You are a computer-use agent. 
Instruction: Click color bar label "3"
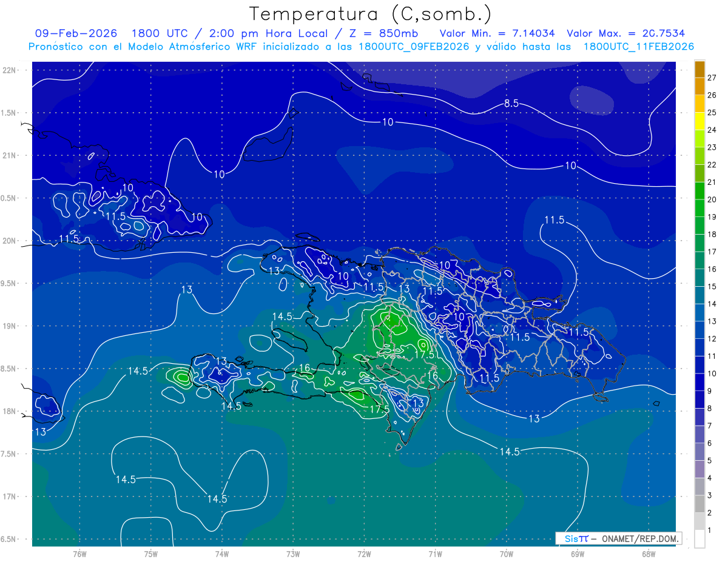[710, 496]
